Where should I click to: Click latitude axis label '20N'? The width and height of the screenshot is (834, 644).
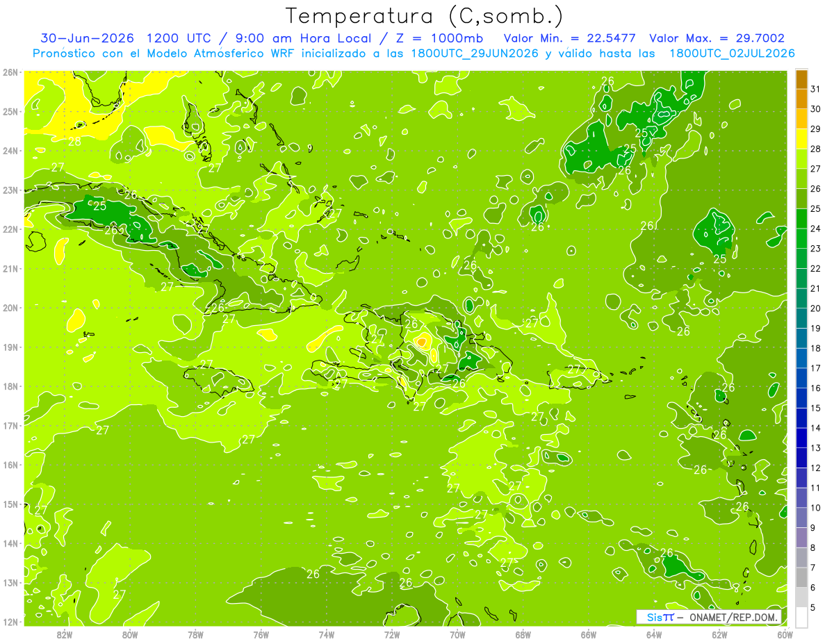[11, 308]
